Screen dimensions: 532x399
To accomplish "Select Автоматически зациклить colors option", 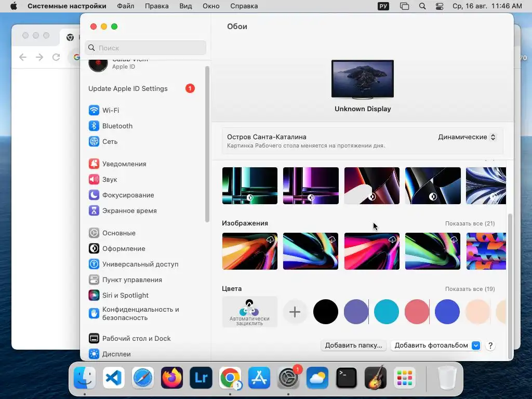I will tap(249, 312).
